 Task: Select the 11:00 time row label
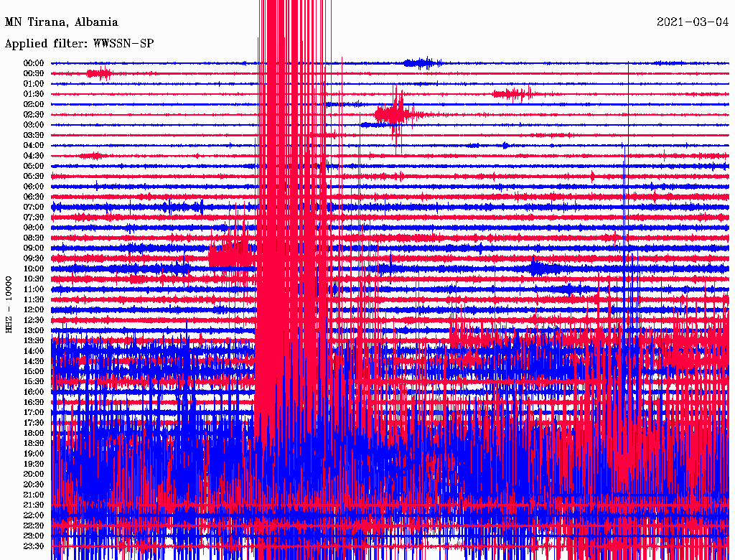click(x=34, y=289)
